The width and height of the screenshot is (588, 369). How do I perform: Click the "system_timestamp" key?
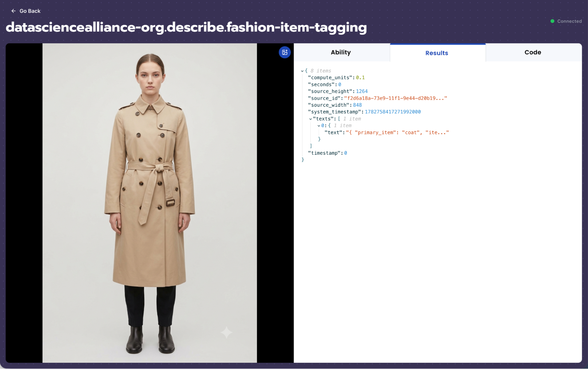tap(334, 112)
